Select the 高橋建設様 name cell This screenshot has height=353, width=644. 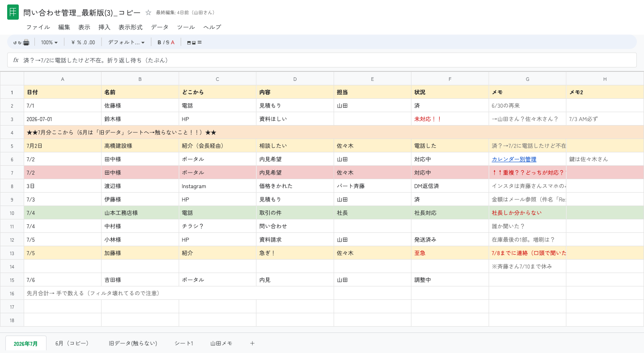coord(140,146)
